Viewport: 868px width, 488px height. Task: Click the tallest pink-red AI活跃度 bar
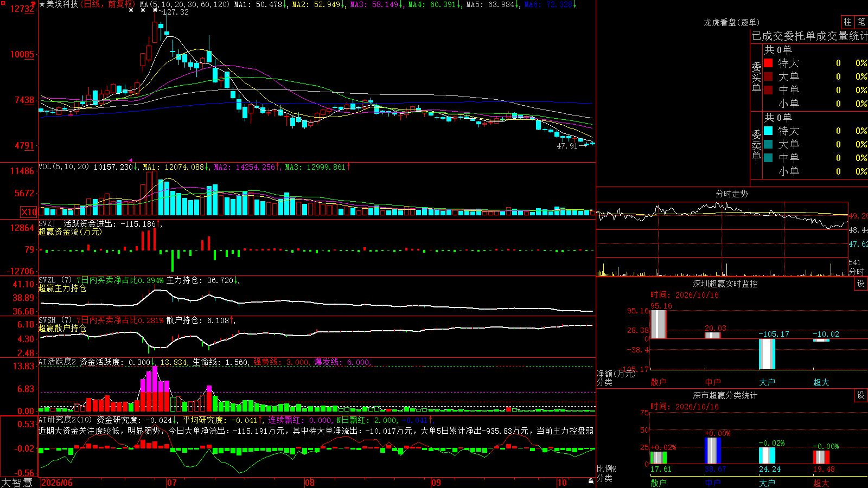pyautogui.click(x=155, y=389)
